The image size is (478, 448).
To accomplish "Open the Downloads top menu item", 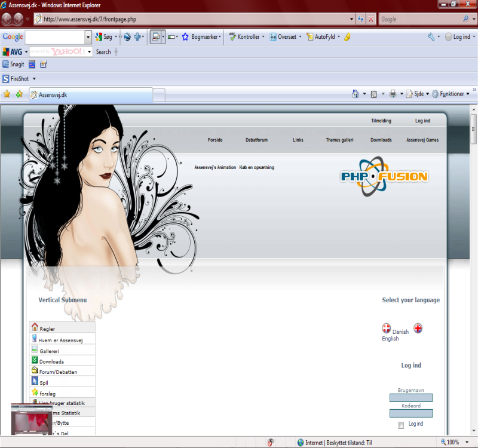I will point(381,140).
